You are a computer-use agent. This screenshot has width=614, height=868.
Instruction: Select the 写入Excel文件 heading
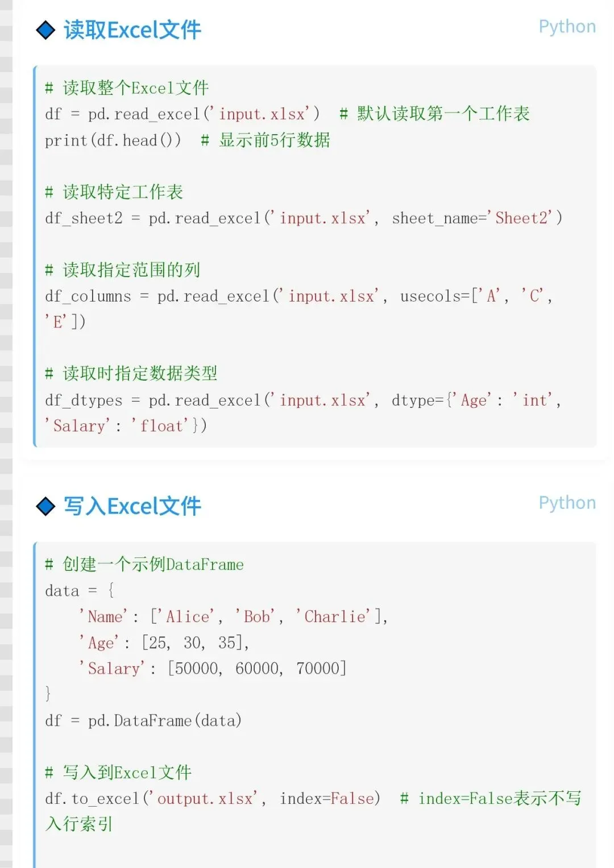132,506
